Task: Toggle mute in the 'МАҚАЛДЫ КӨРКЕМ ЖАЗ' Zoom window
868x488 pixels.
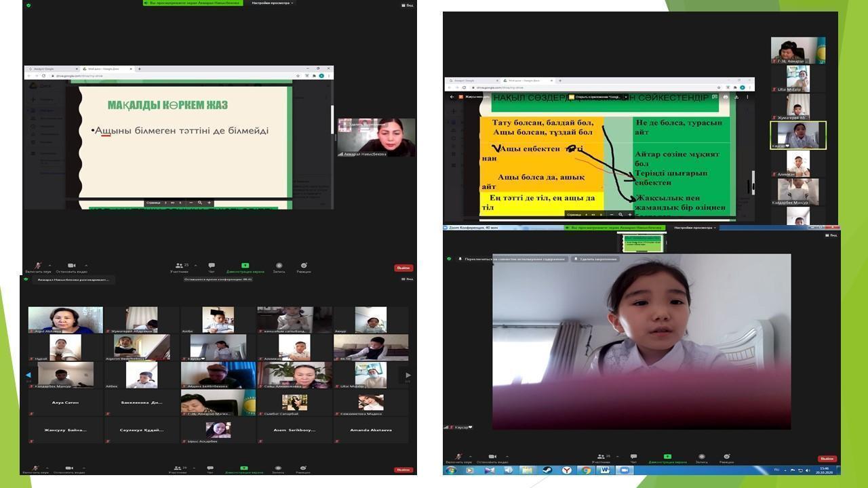Action: click(x=38, y=266)
